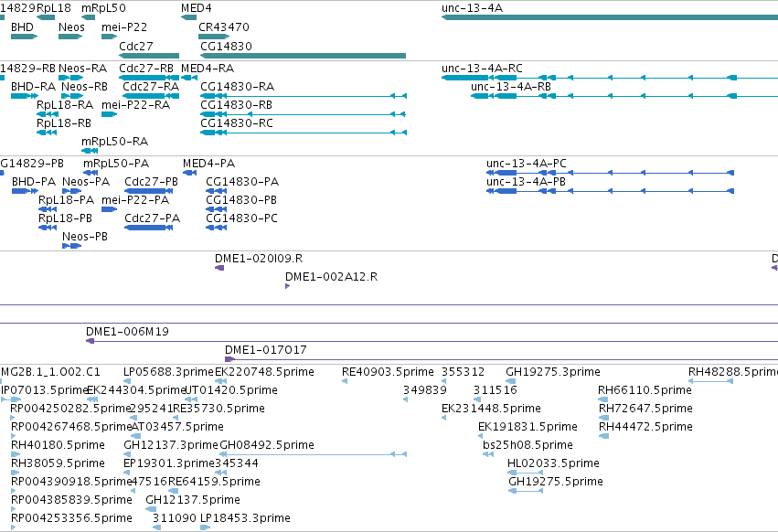This screenshot has height=532, width=778.
Task: Select the Cdc27 gene feature
Action: pos(149,56)
